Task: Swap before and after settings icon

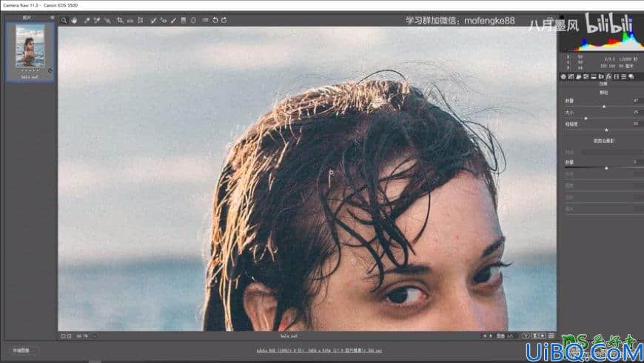Action: tap(534, 336)
